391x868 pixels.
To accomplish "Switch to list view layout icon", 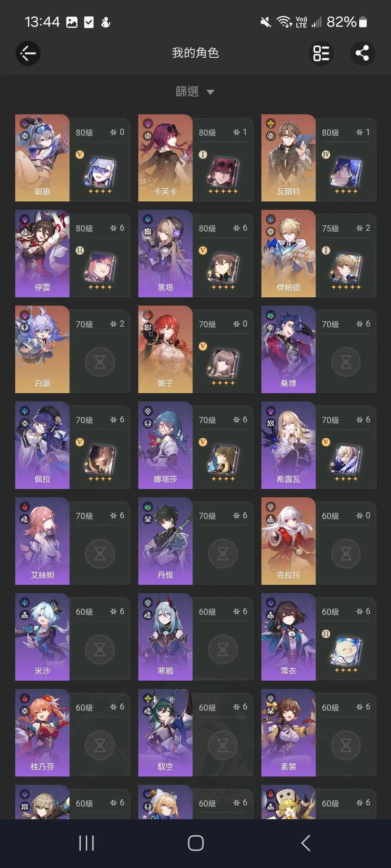I will click(321, 53).
